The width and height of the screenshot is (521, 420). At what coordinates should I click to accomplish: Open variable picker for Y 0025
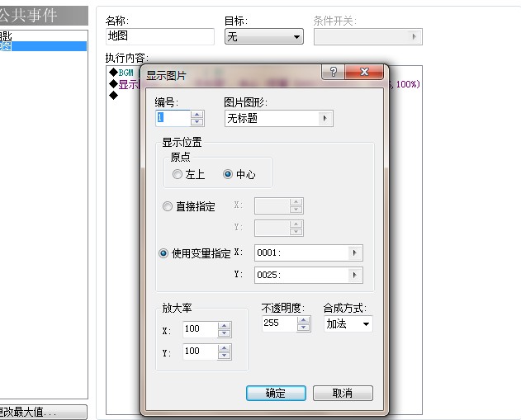point(354,275)
